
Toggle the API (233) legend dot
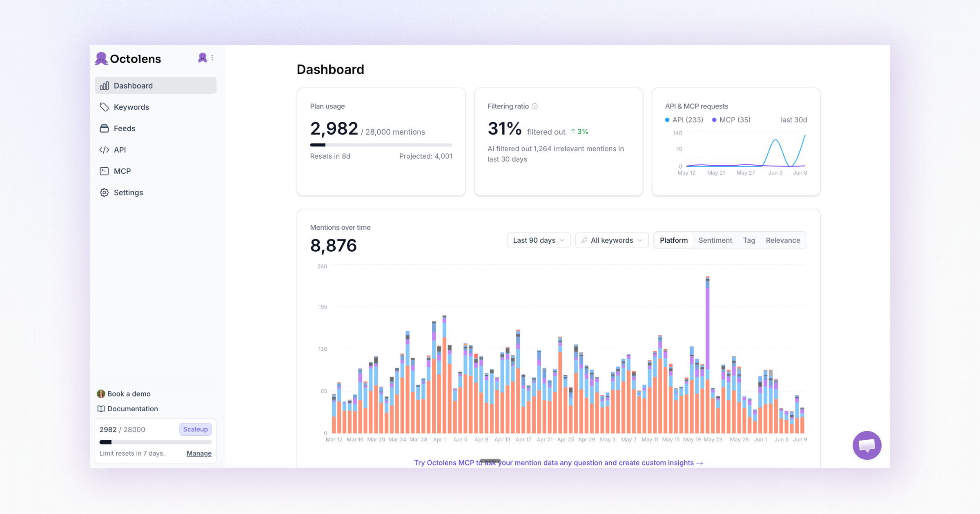pos(667,120)
